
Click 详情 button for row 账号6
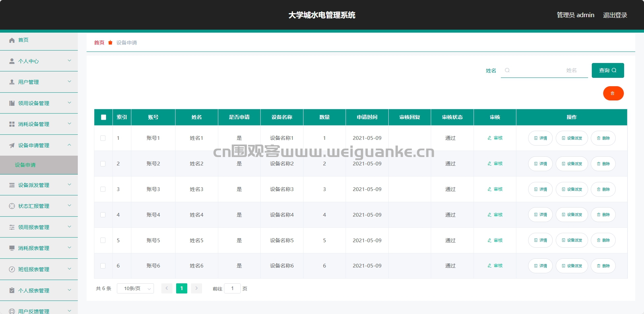(x=540, y=266)
